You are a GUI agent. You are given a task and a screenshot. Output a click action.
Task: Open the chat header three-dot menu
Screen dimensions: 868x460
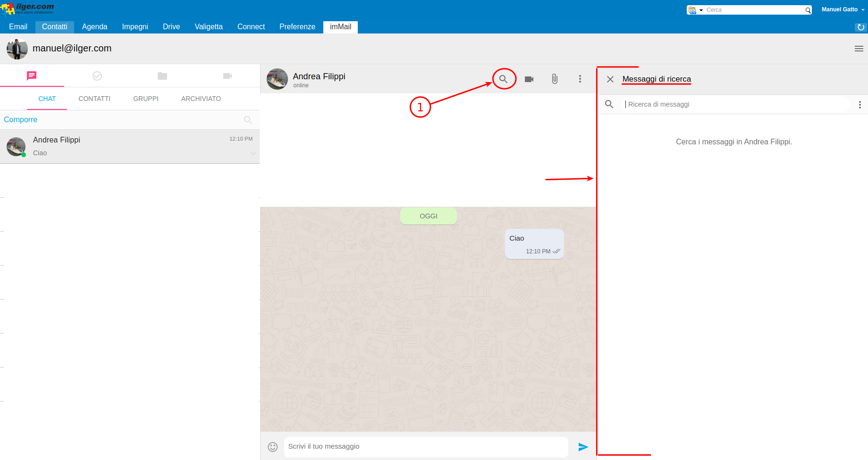pyautogui.click(x=580, y=79)
